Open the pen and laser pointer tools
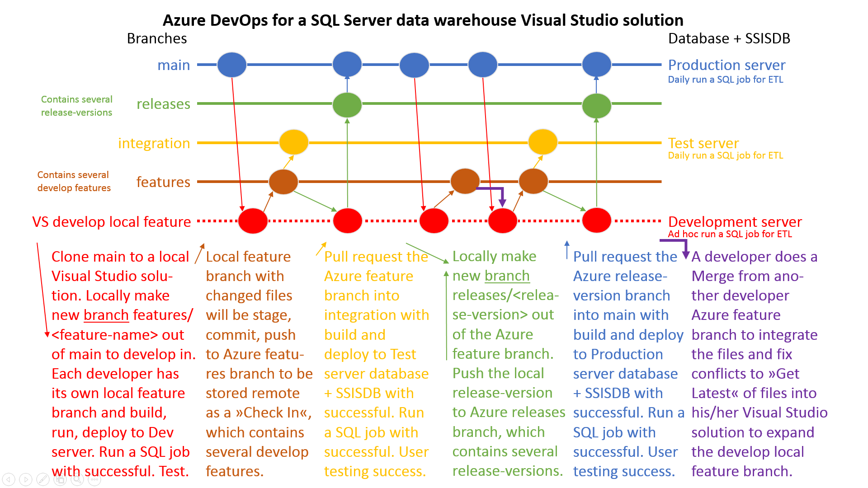868x488 pixels. [x=43, y=479]
